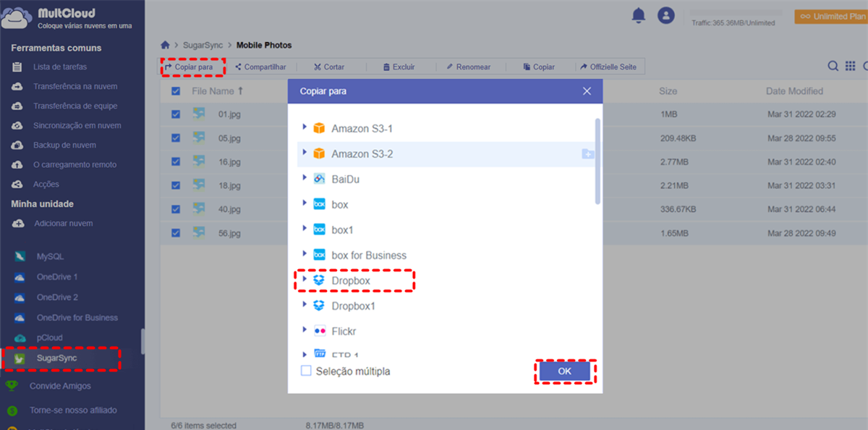
Task: Click Excluir in toolbar
Action: (399, 67)
